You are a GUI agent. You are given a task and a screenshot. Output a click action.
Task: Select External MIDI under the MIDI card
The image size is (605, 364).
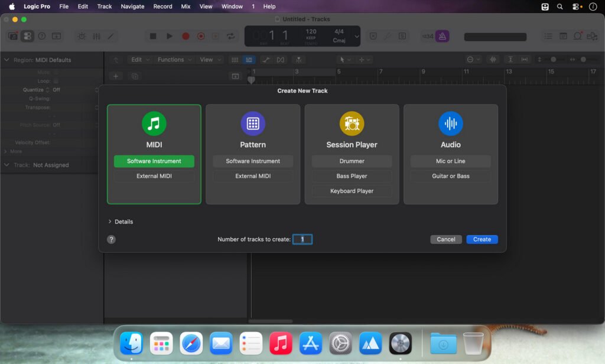click(154, 176)
